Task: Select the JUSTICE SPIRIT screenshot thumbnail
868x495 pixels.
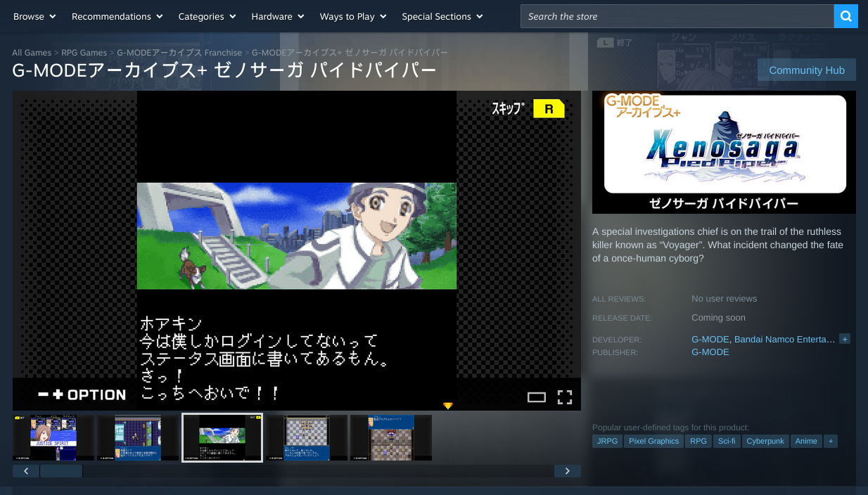Action: (53, 437)
